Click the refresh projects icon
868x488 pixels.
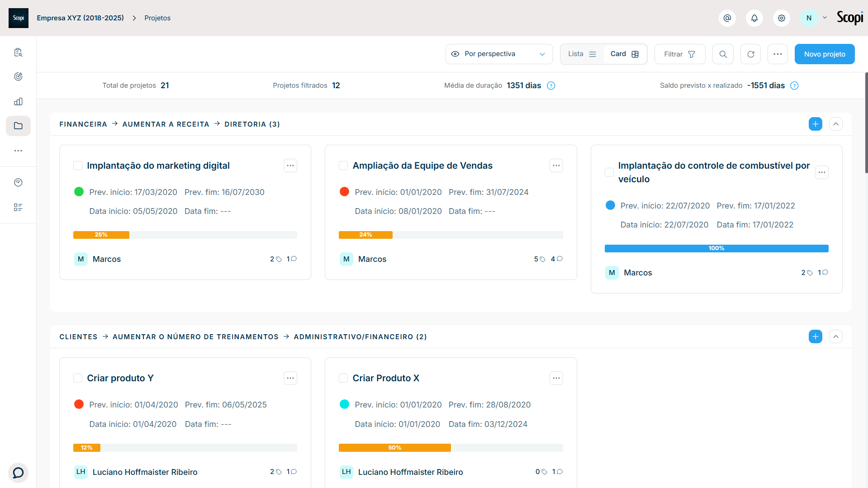(751, 54)
